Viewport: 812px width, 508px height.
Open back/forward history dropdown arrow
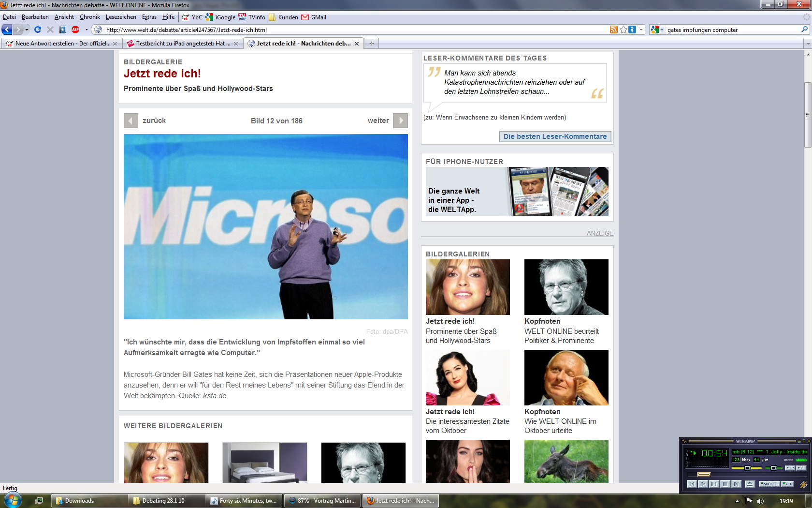pos(27,30)
